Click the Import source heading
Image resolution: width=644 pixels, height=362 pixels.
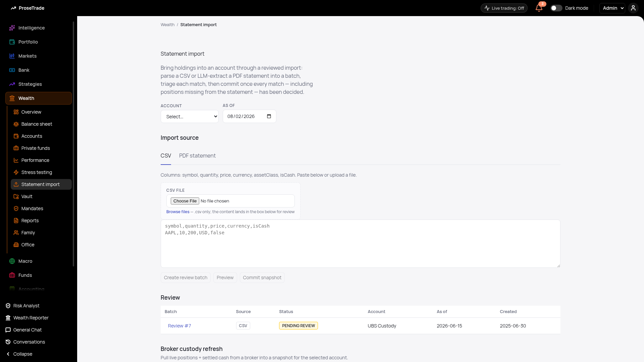(179, 138)
